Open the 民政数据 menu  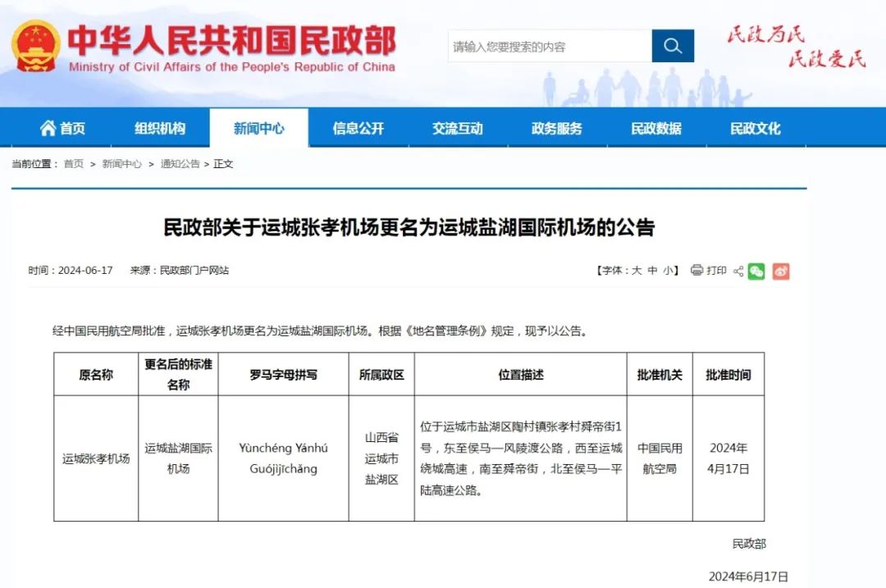656,128
